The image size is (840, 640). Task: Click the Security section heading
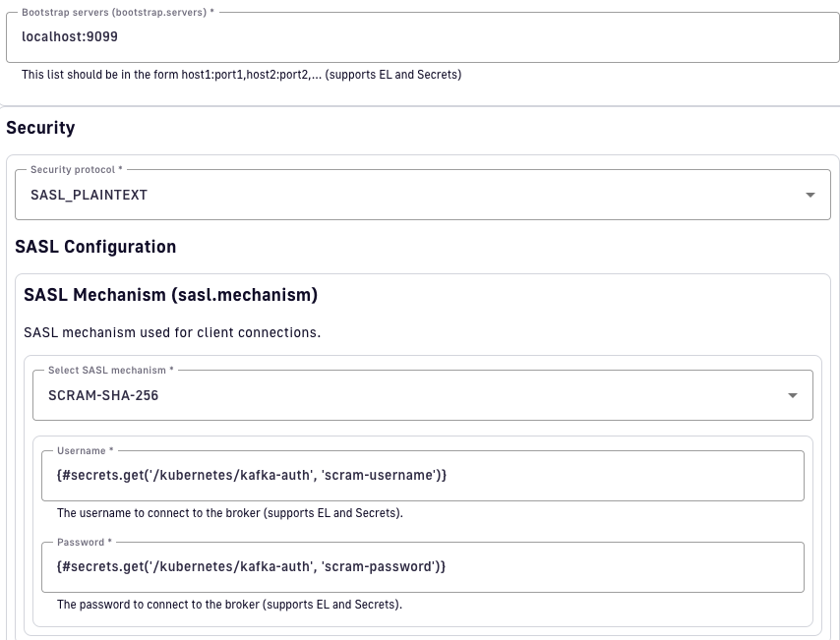tap(40, 128)
